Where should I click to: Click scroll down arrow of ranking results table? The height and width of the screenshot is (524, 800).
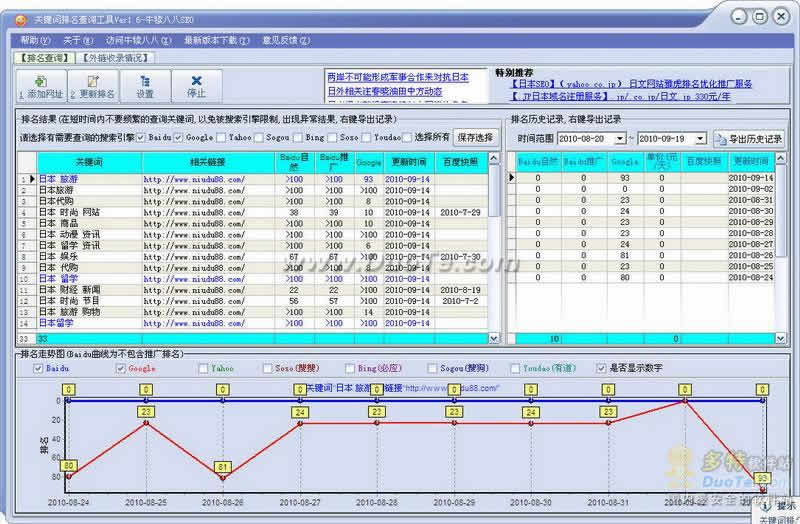[494, 338]
